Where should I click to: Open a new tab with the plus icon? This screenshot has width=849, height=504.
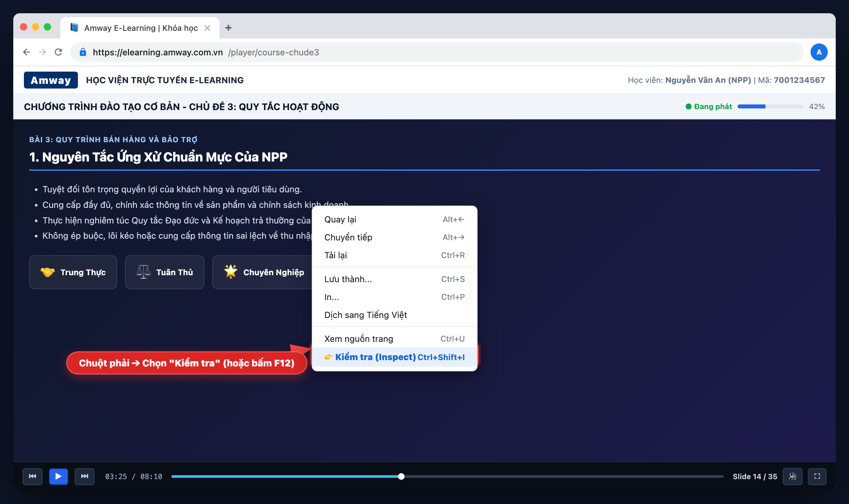[x=228, y=28]
